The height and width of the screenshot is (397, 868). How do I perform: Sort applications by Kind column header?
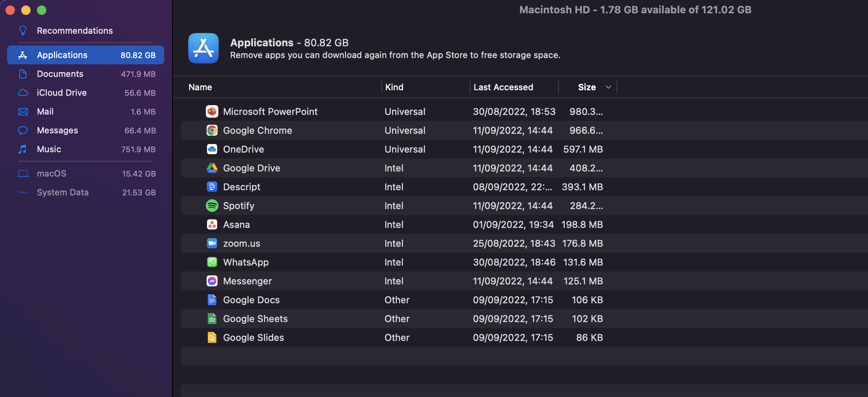(394, 87)
